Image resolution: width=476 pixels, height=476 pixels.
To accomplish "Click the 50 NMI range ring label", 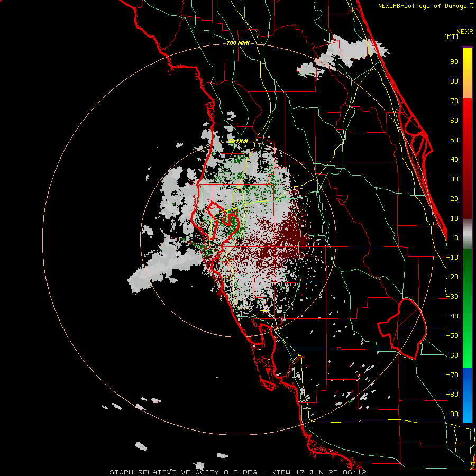I will tap(239, 141).
